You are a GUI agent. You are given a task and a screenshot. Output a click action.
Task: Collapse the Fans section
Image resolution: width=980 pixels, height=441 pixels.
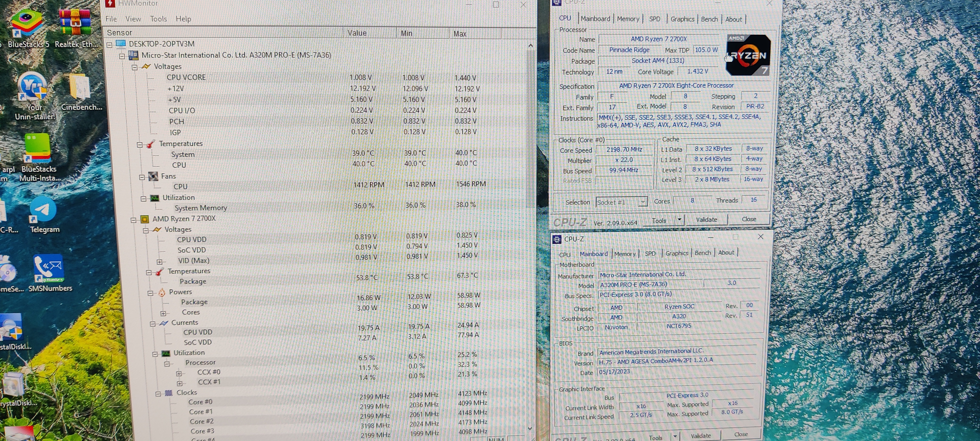pos(142,177)
